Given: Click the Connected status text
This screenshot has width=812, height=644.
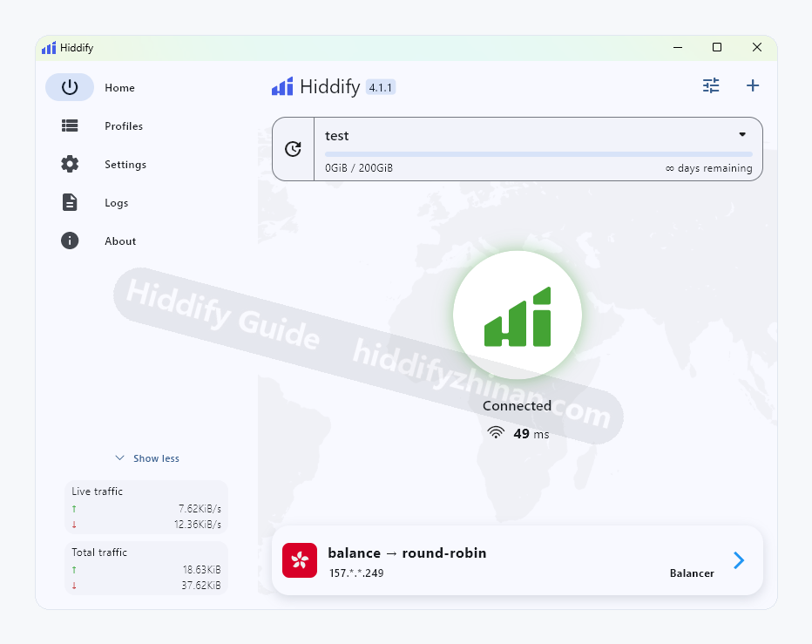Looking at the screenshot, I should pos(517,406).
